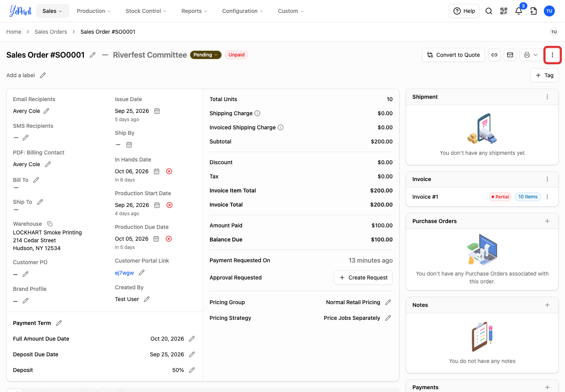Edit the Deposit percentage pencil
Screen dimensions: 565x392
(x=192, y=370)
